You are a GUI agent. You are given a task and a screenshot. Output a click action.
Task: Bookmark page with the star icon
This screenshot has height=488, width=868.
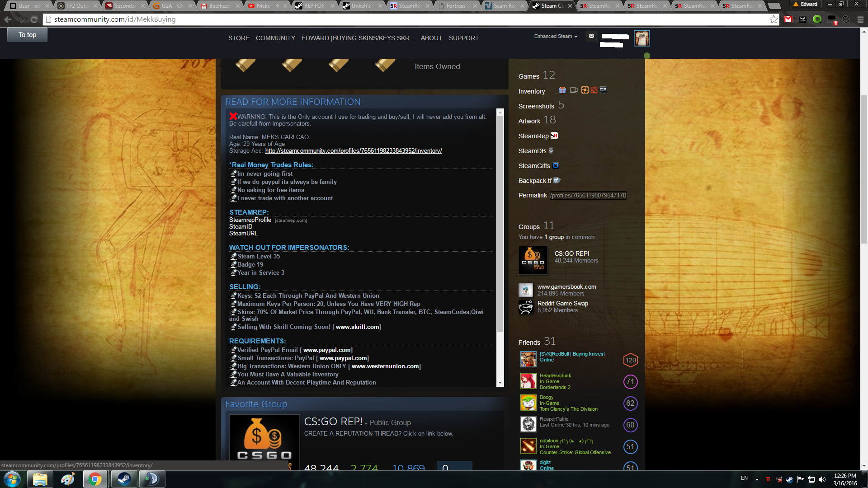[x=774, y=19]
